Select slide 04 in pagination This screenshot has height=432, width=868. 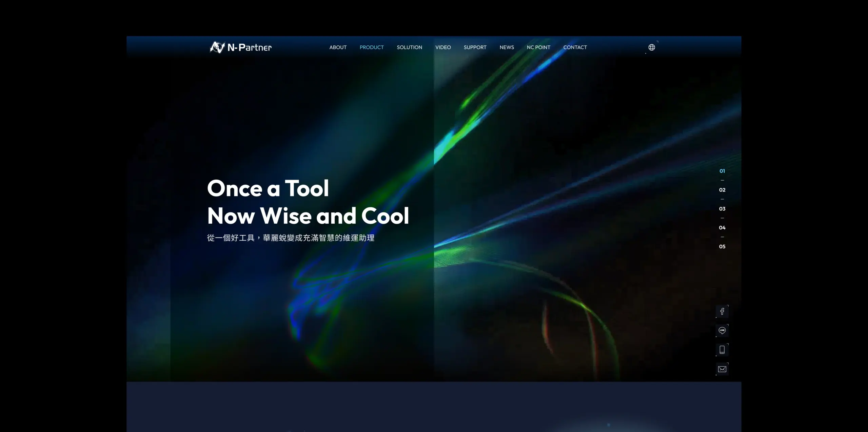[722, 228]
